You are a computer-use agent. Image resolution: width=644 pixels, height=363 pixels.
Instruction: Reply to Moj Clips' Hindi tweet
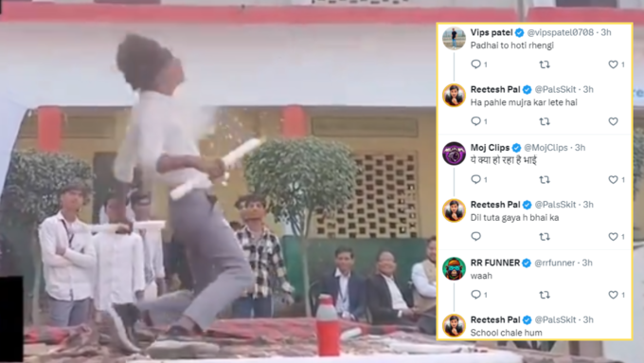point(475,179)
